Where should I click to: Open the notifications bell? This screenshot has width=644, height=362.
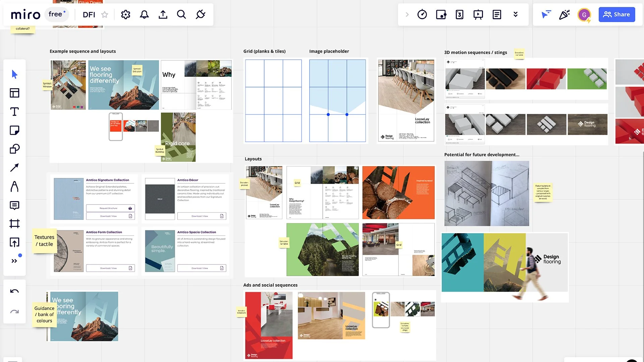(144, 14)
